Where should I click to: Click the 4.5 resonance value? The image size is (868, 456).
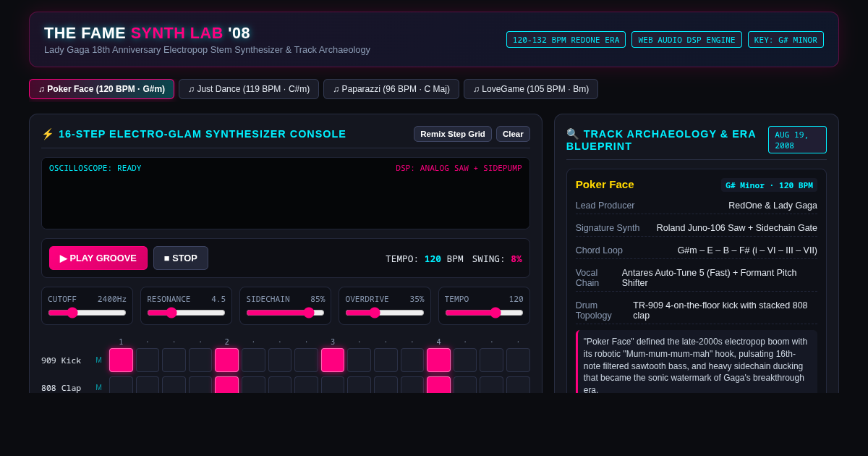[218, 299]
